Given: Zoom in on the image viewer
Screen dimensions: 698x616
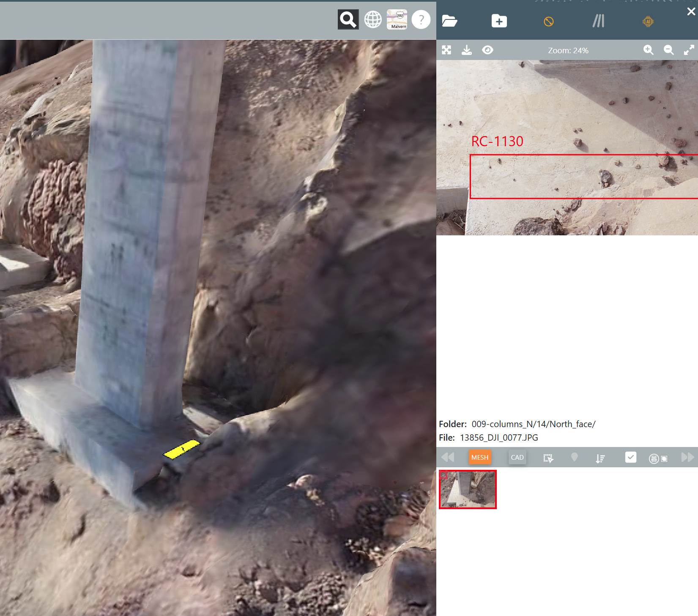Looking at the screenshot, I should [x=649, y=50].
